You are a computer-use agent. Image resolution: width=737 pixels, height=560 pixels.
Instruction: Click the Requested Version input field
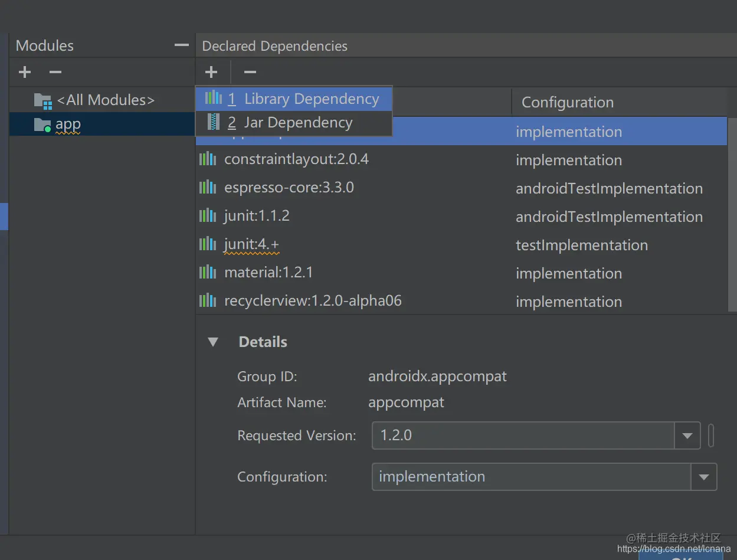tap(523, 436)
